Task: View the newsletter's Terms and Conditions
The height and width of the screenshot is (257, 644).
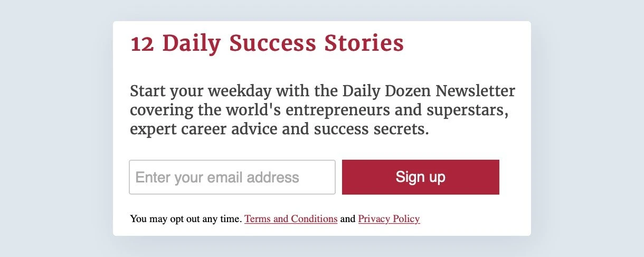Action: [x=291, y=219]
